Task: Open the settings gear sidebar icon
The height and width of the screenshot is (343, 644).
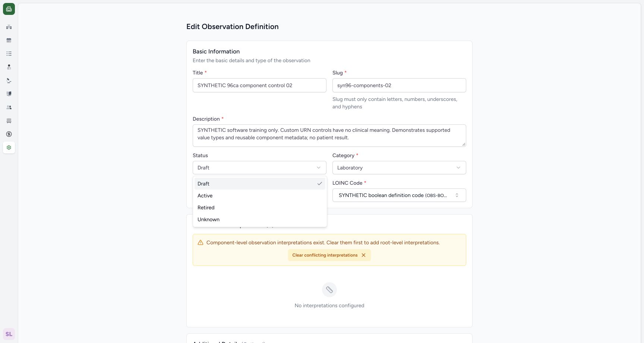Action: coord(9,147)
